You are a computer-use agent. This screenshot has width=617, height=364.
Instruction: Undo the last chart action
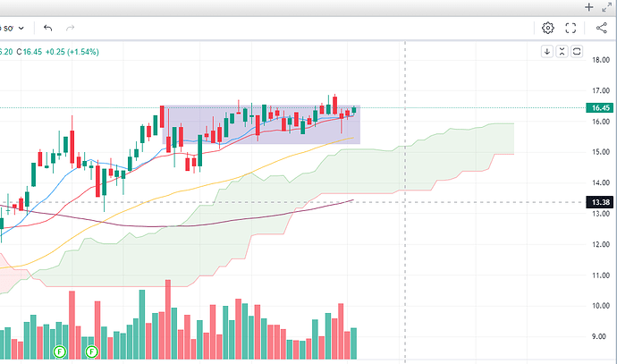click(x=46, y=29)
